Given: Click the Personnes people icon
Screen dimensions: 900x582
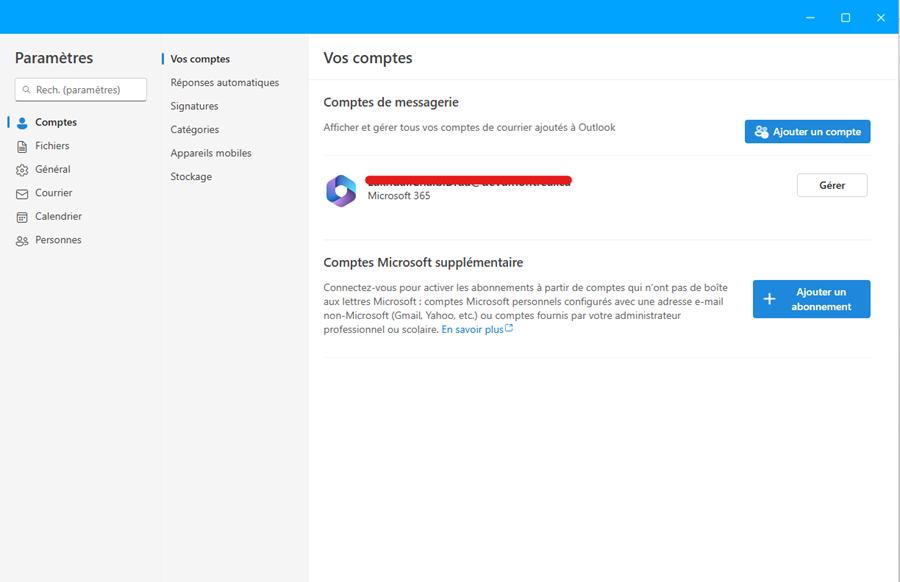Looking at the screenshot, I should [x=22, y=240].
